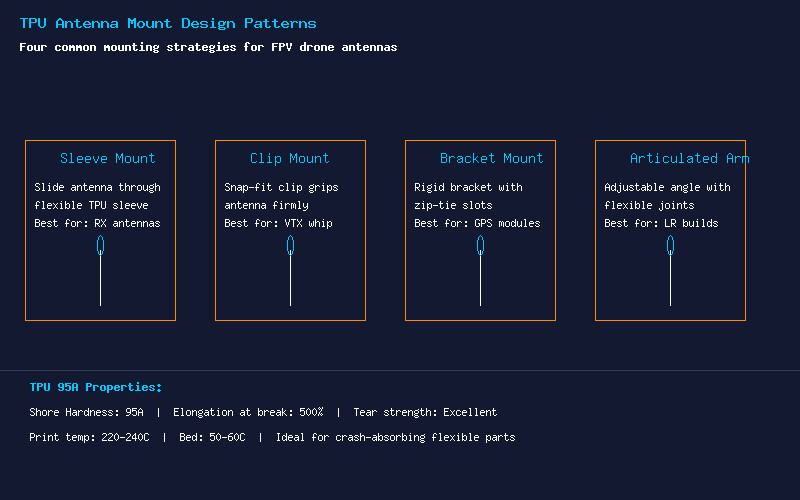Click the Clip Mount antenna icon
Image resolution: width=800 pixels, height=500 pixels.
coord(290,270)
